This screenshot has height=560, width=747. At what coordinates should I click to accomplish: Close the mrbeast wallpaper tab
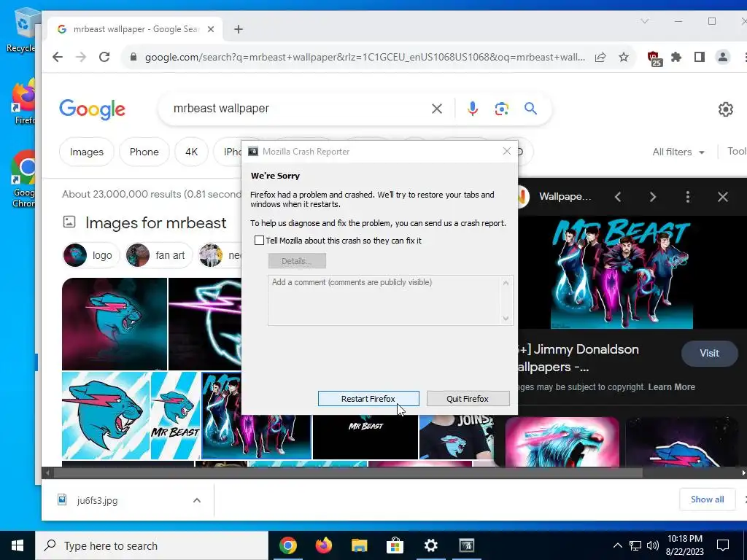[x=211, y=29]
